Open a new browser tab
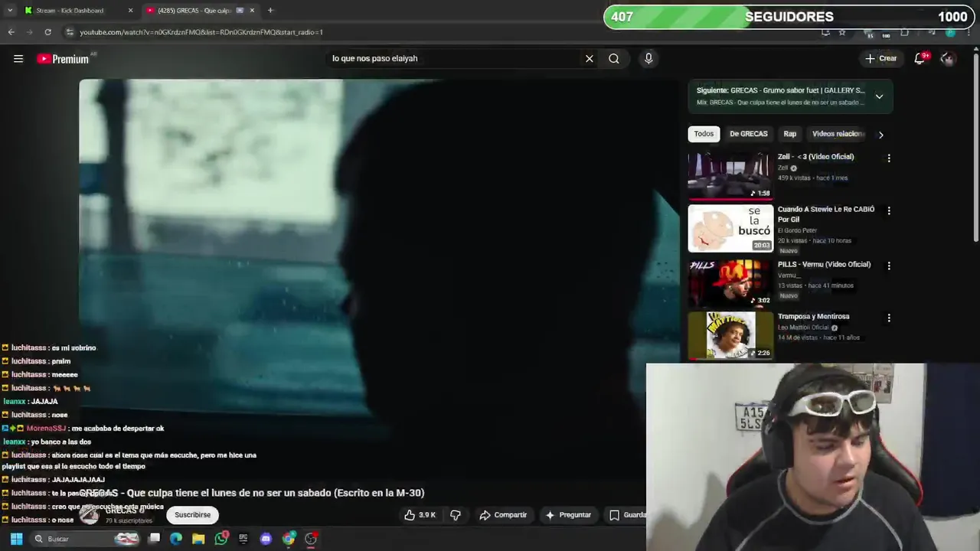This screenshot has width=980, height=551. coord(270,11)
